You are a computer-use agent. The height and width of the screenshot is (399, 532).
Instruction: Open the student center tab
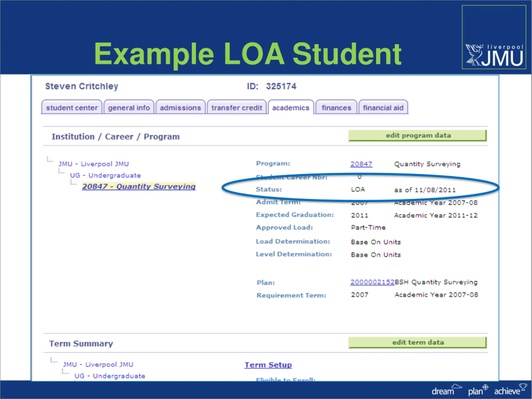72,107
